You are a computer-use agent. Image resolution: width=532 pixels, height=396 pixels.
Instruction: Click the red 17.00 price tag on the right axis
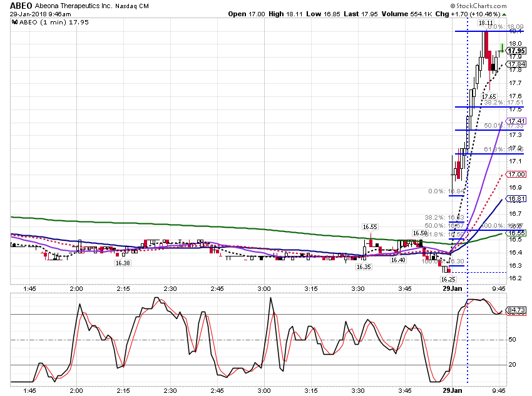click(516, 175)
